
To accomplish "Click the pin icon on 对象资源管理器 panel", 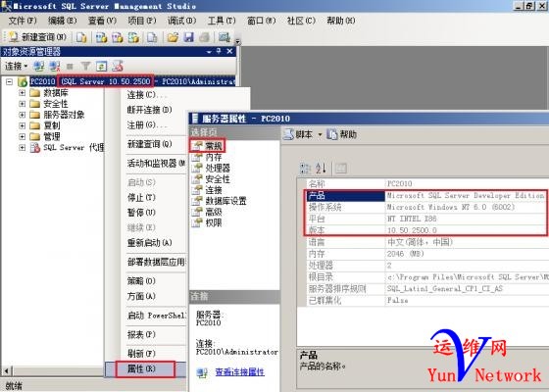I will (219, 51).
